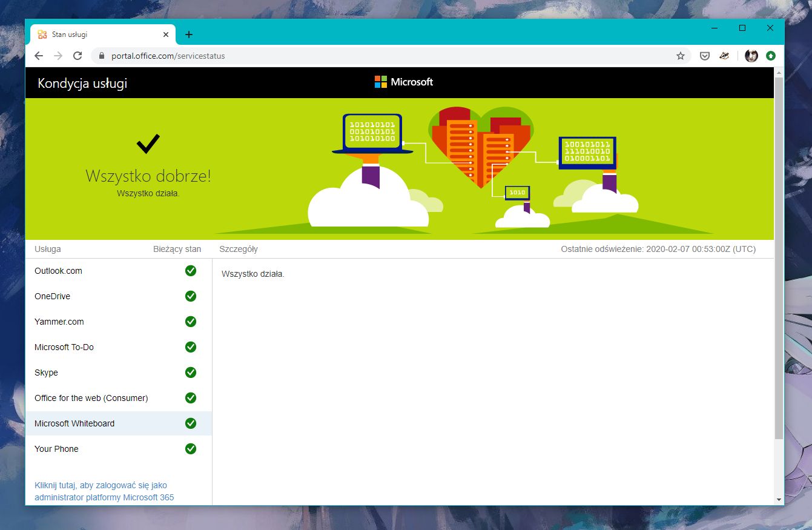The width and height of the screenshot is (812, 530).
Task: Click the scrollbar down arrow
Action: pyautogui.click(x=779, y=499)
